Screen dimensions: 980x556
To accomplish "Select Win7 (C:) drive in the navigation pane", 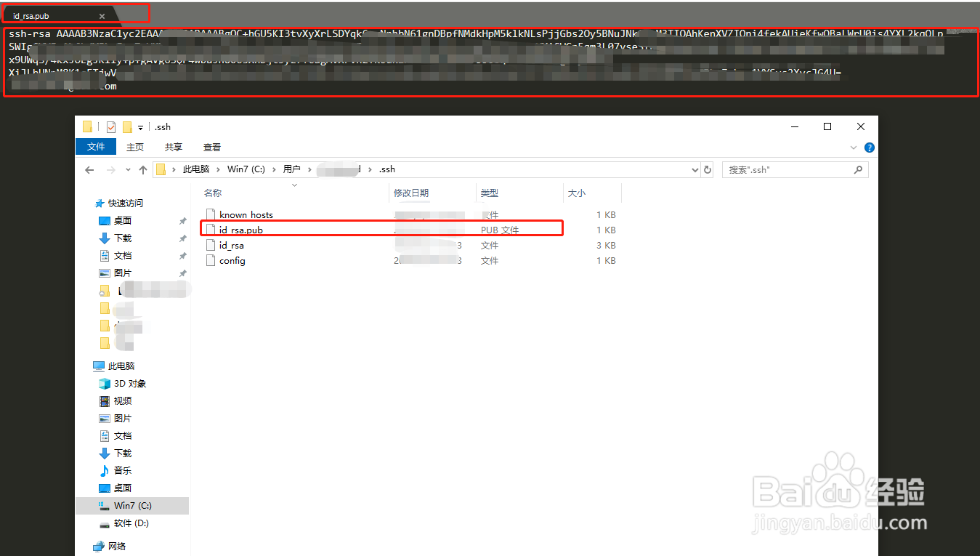I will pyautogui.click(x=132, y=505).
